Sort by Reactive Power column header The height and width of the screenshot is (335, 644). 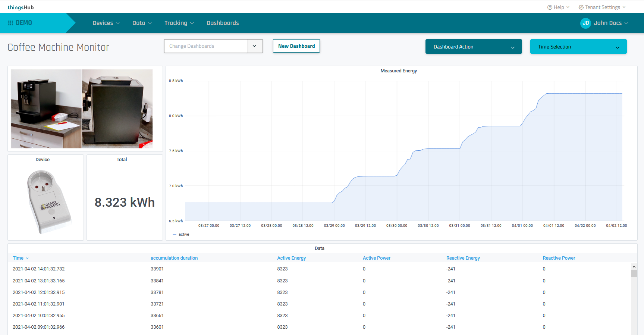[559, 258]
